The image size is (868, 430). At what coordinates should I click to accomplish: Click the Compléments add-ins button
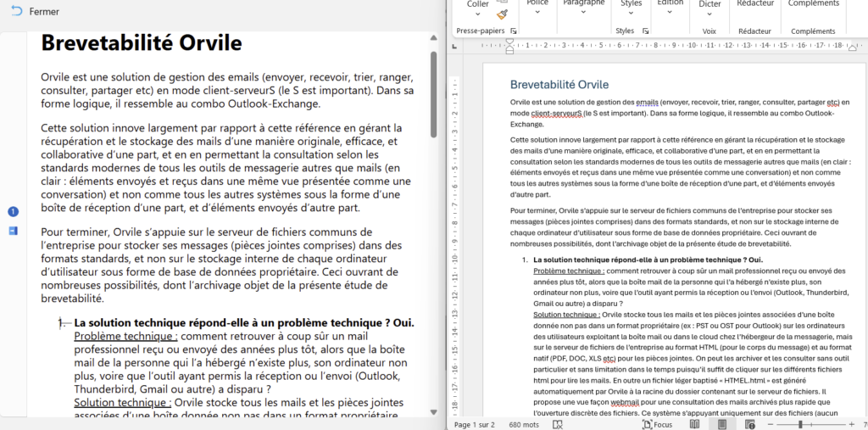tap(812, 4)
